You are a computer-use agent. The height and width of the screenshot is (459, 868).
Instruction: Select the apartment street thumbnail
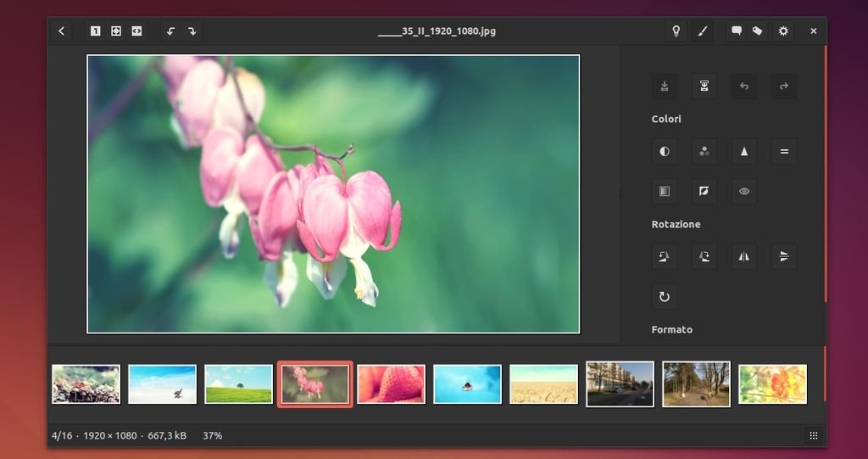[x=620, y=384]
